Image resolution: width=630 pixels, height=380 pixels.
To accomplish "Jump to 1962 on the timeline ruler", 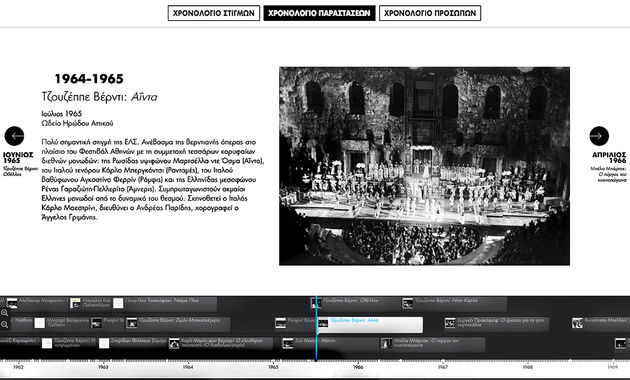I will [18, 367].
